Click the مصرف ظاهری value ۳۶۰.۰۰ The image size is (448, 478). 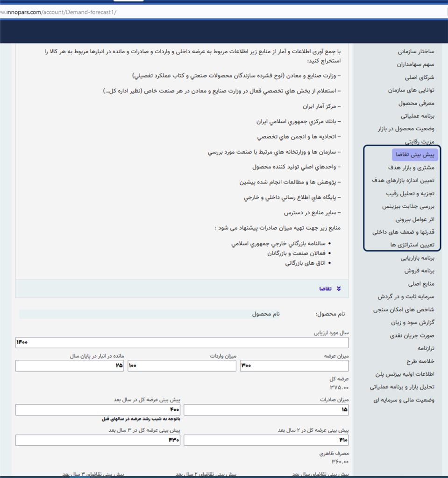pos(340,462)
